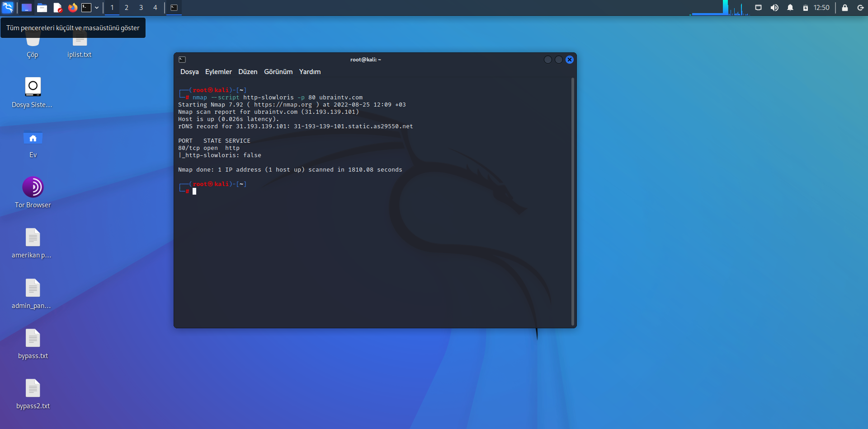Click the 'PORT STATE SERVICE' header line
Viewport: 868px width, 429px height.
(x=214, y=141)
